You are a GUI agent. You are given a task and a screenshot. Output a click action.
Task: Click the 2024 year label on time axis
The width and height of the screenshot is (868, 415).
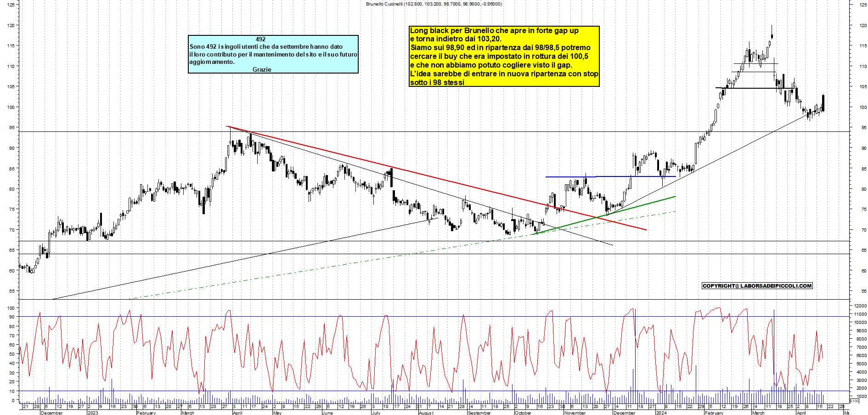click(661, 413)
